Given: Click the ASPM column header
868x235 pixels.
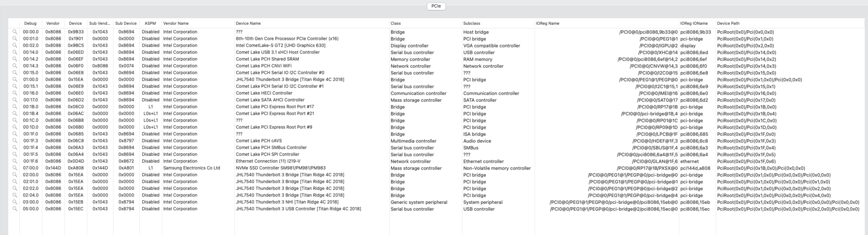Looking at the screenshot, I should pos(150,23).
